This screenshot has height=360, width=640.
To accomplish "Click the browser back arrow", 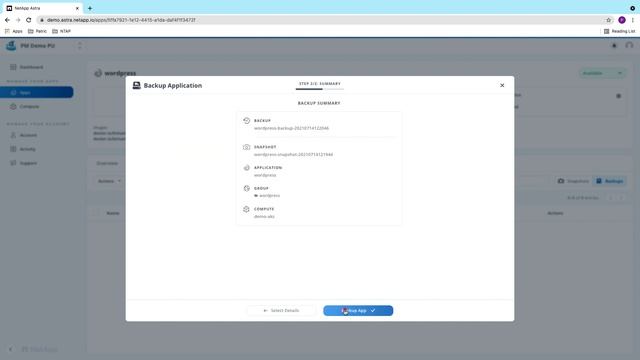I will click(7, 20).
